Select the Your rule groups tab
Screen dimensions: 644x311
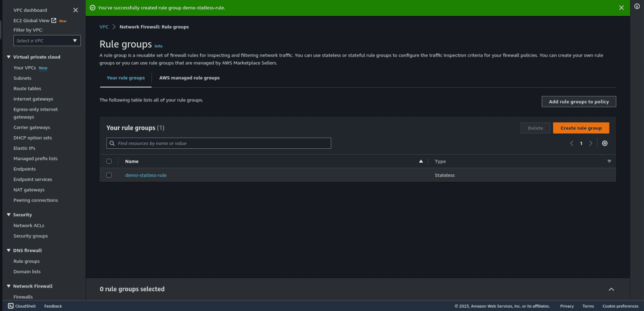126,78
